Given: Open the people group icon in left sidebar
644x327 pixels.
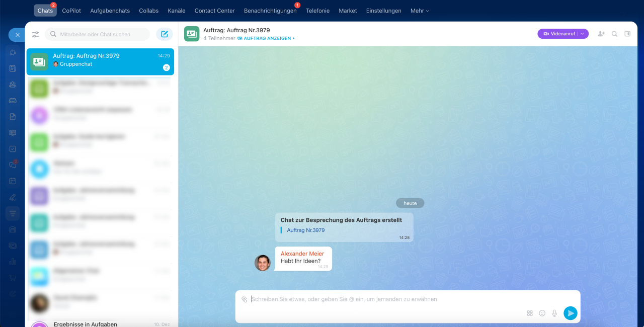Looking at the screenshot, I should pos(13,85).
